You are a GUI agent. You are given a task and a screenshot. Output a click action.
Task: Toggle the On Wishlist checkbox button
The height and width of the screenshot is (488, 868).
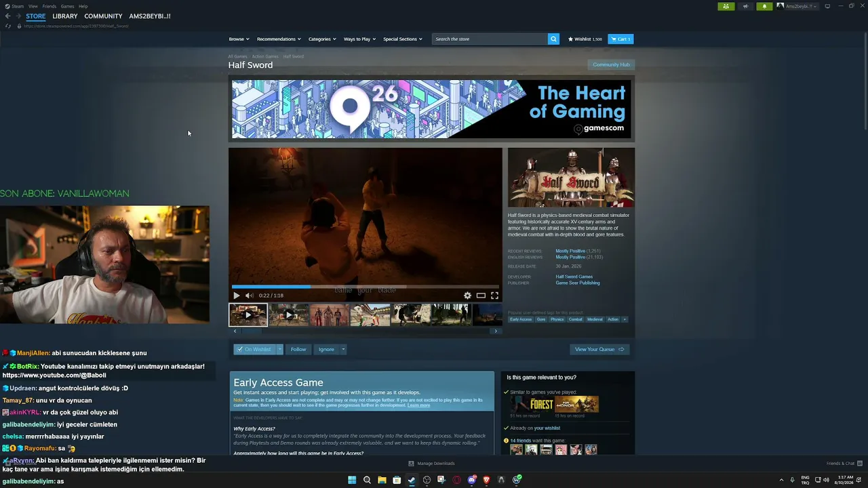pos(254,349)
